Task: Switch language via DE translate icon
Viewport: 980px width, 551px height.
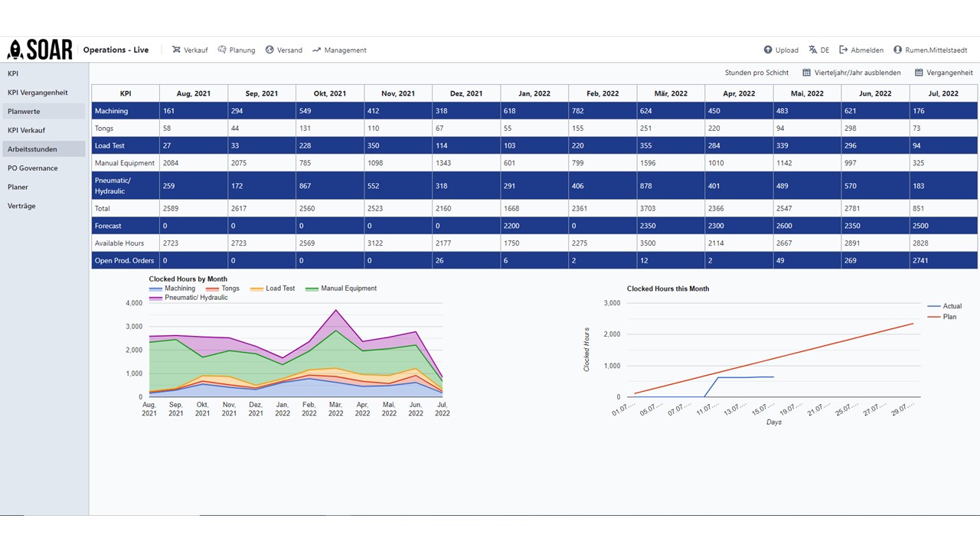Action: (813, 50)
